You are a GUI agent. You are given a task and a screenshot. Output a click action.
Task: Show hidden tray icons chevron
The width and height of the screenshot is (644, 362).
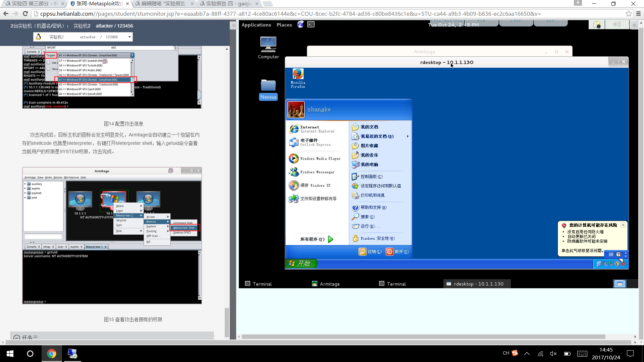tap(527, 354)
